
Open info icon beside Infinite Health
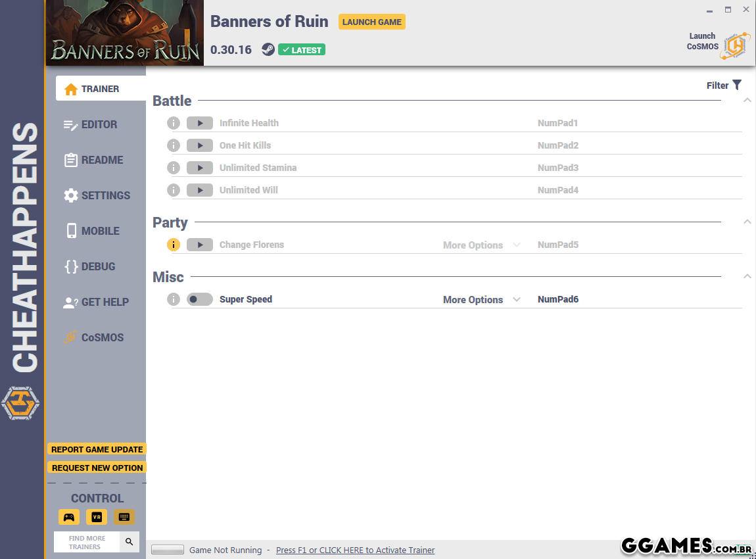(x=174, y=123)
